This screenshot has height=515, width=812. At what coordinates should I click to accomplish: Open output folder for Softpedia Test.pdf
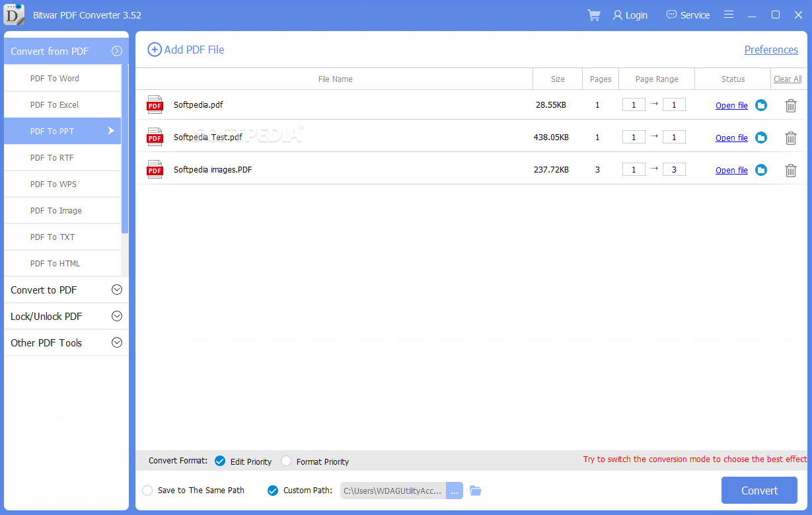click(x=761, y=138)
